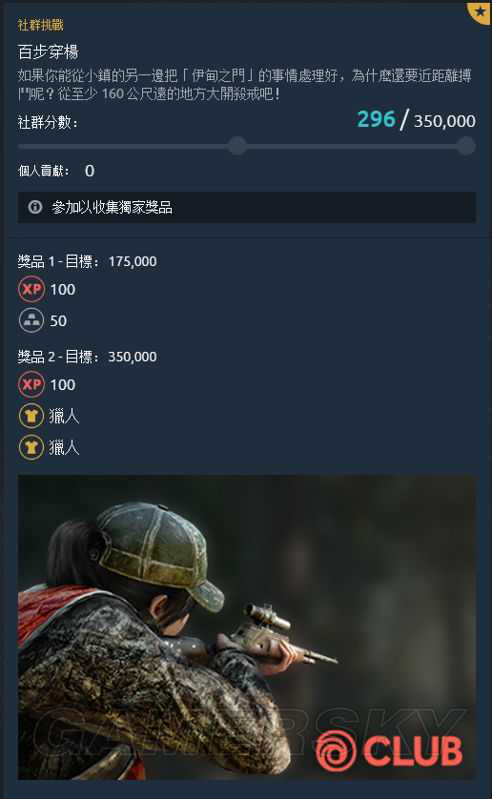Click the first 獵人 reward label text
This screenshot has height=799, width=492.
click(x=64, y=416)
